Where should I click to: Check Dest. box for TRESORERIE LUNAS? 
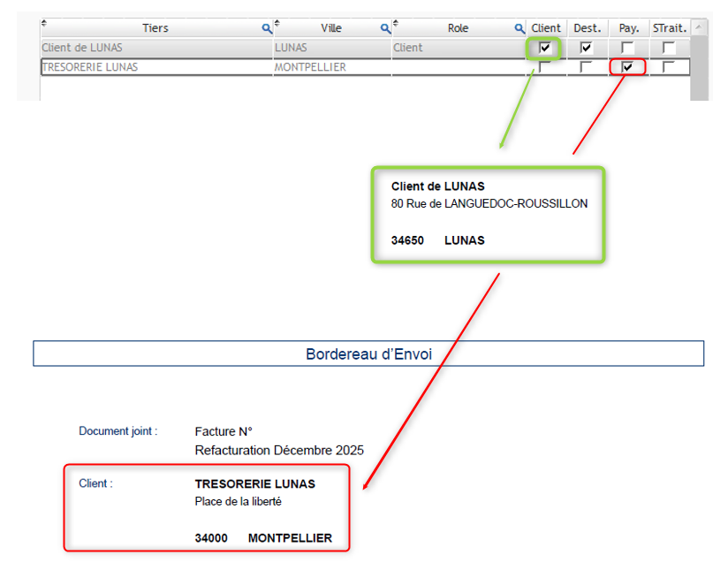(x=586, y=67)
